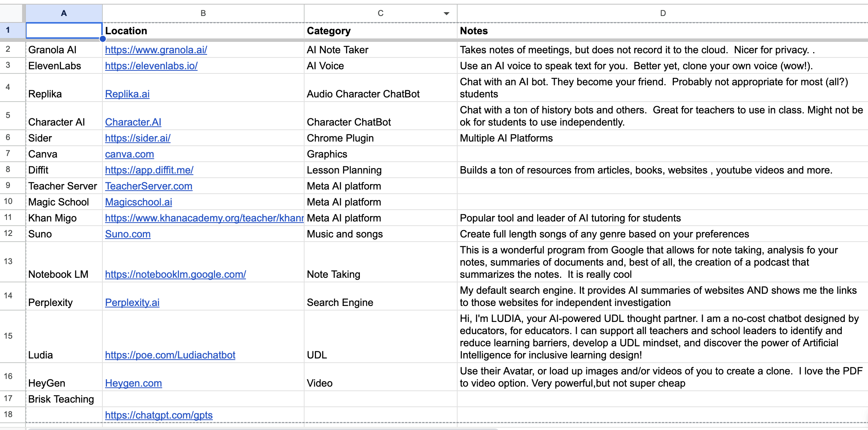Select the AI Note Taker category cell
This screenshot has height=430, width=868.
(380, 50)
